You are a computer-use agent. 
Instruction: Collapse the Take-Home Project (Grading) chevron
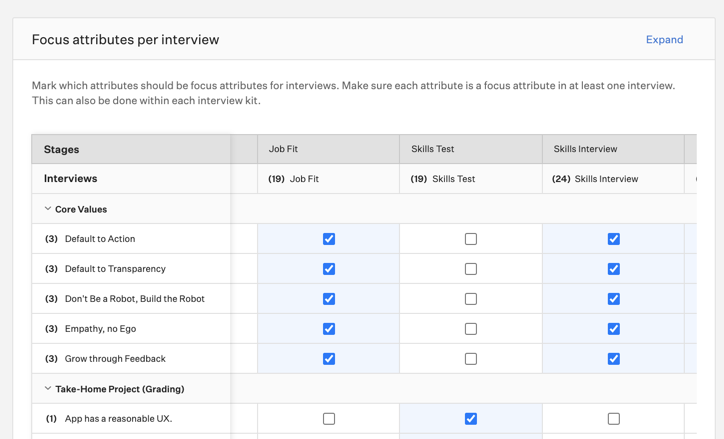(x=48, y=389)
